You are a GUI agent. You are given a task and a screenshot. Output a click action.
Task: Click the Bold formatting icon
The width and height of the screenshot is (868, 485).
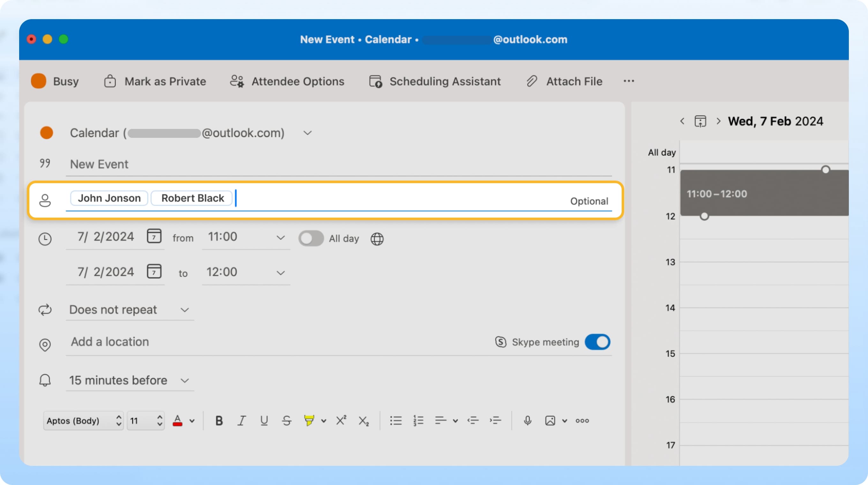[218, 421]
